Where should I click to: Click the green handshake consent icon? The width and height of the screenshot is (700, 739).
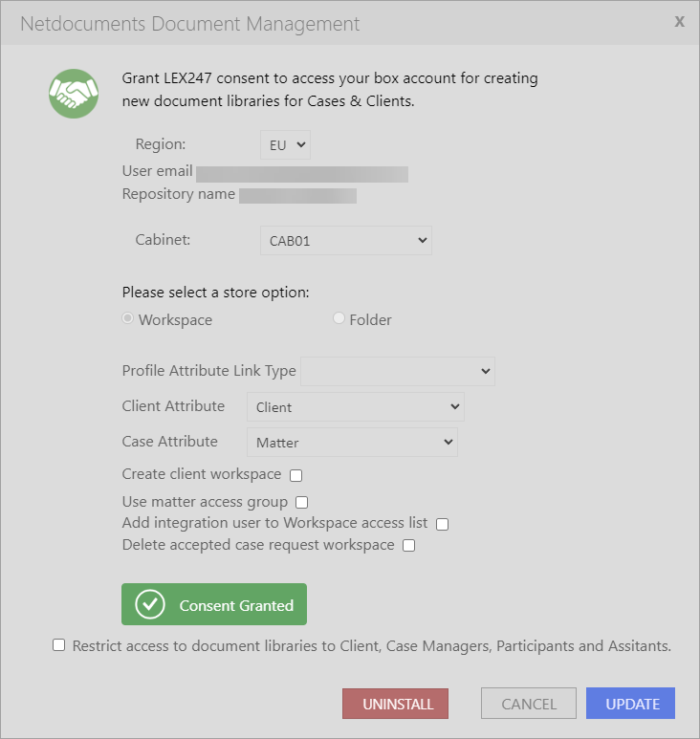(74, 94)
